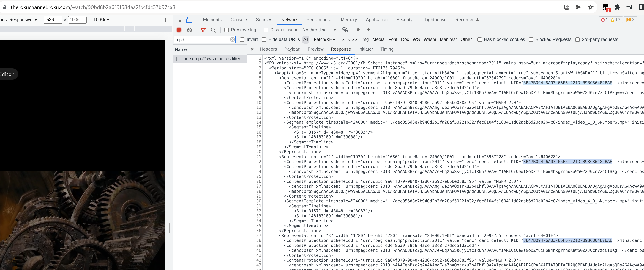Check the Disable cache option

tap(266, 30)
